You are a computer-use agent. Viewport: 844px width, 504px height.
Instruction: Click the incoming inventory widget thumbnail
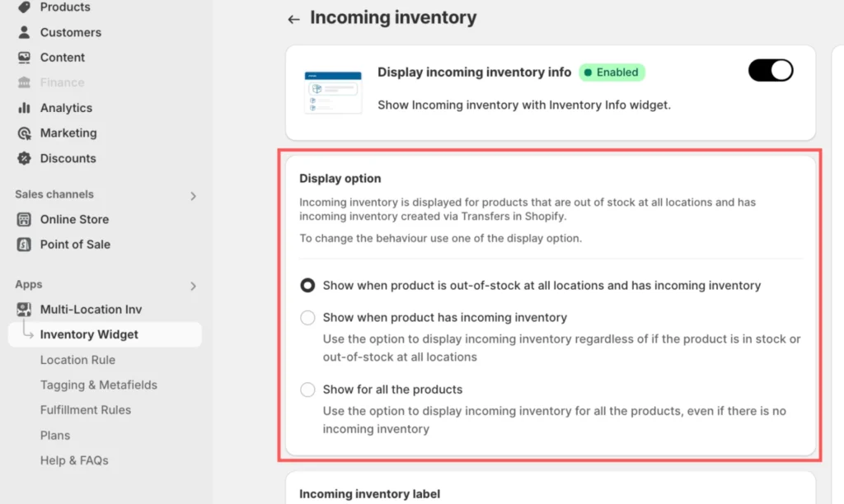pyautogui.click(x=332, y=91)
